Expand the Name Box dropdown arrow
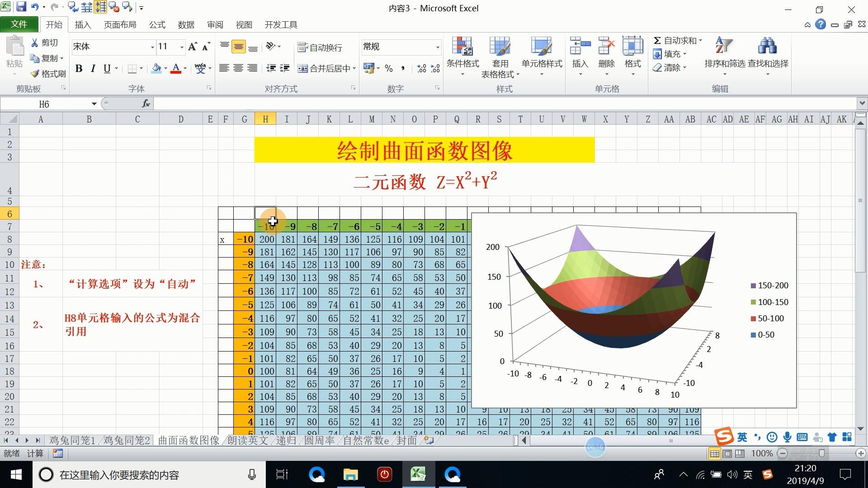This screenshot has width=868, height=488. pyautogui.click(x=94, y=104)
